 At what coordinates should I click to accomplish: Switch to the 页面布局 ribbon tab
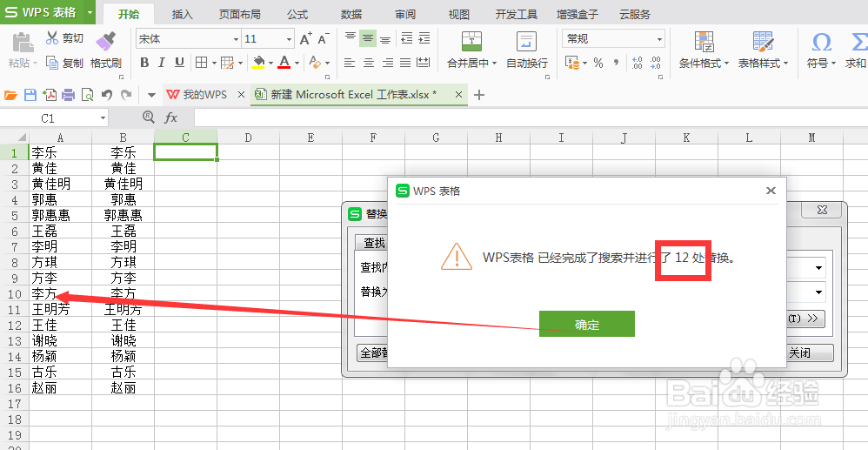[x=240, y=15]
